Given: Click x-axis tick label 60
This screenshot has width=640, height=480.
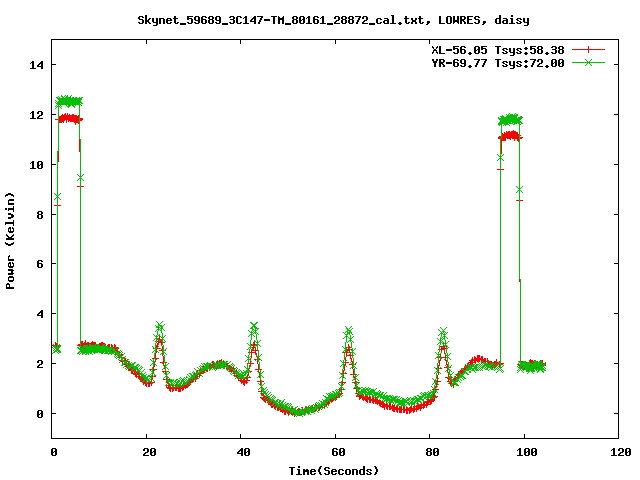Looking at the screenshot, I should coord(338,452).
